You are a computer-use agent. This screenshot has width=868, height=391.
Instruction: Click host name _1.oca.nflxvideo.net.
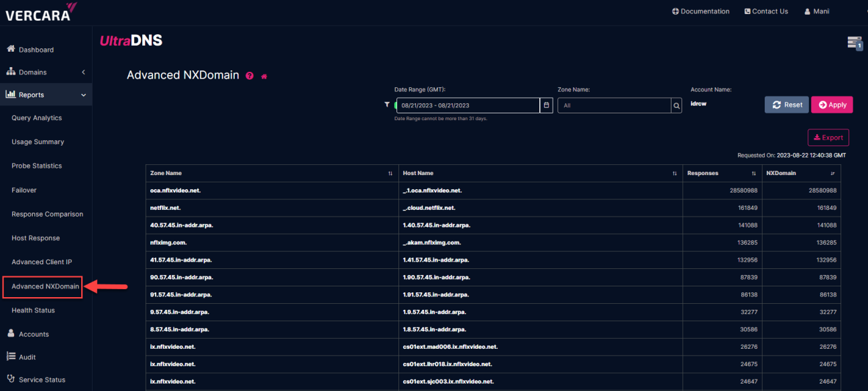click(433, 190)
